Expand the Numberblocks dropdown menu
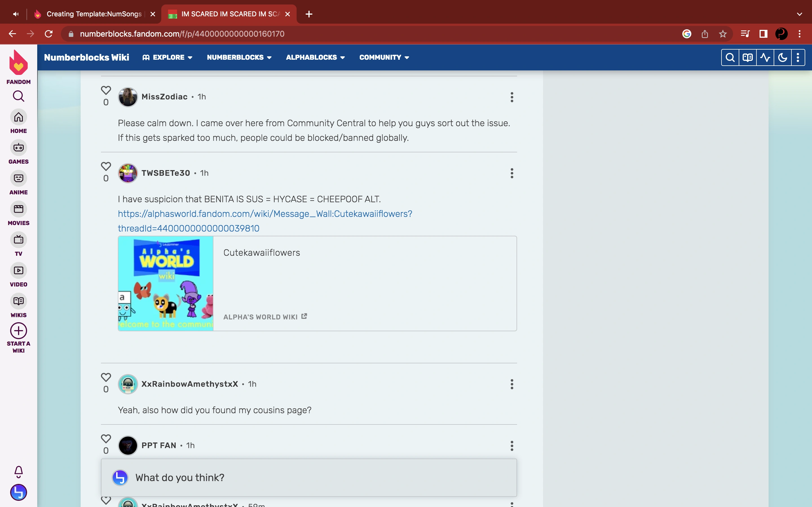The image size is (812, 507). click(239, 57)
